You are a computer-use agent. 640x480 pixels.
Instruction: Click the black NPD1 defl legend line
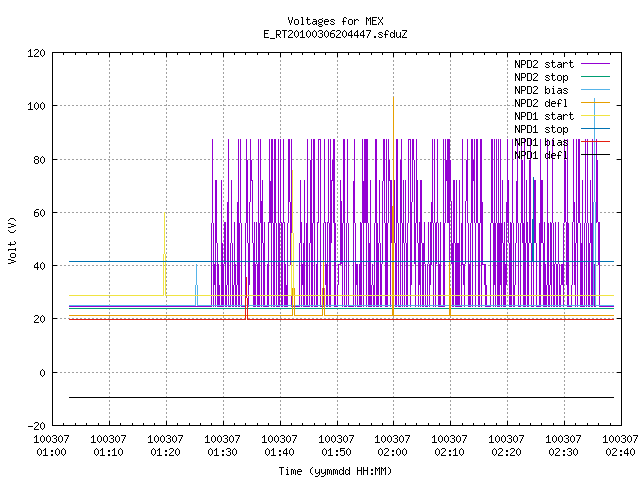click(595, 155)
